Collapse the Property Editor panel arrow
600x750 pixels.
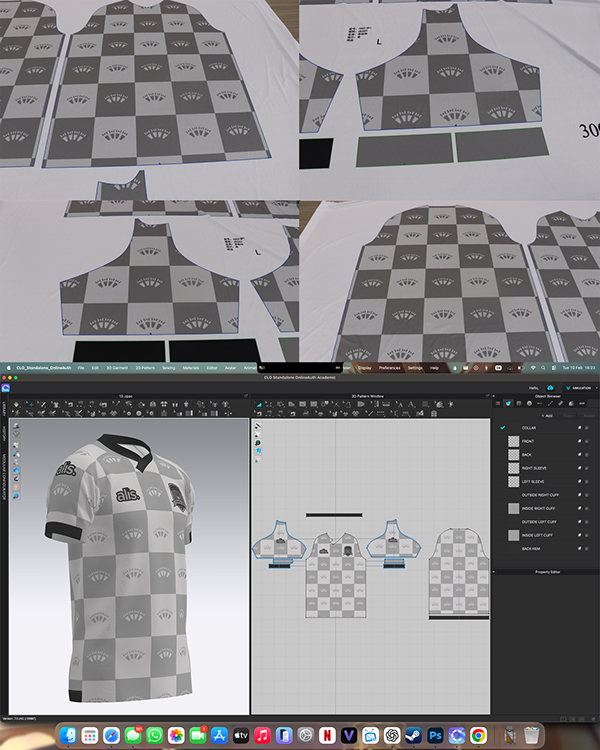tap(494, 572)
